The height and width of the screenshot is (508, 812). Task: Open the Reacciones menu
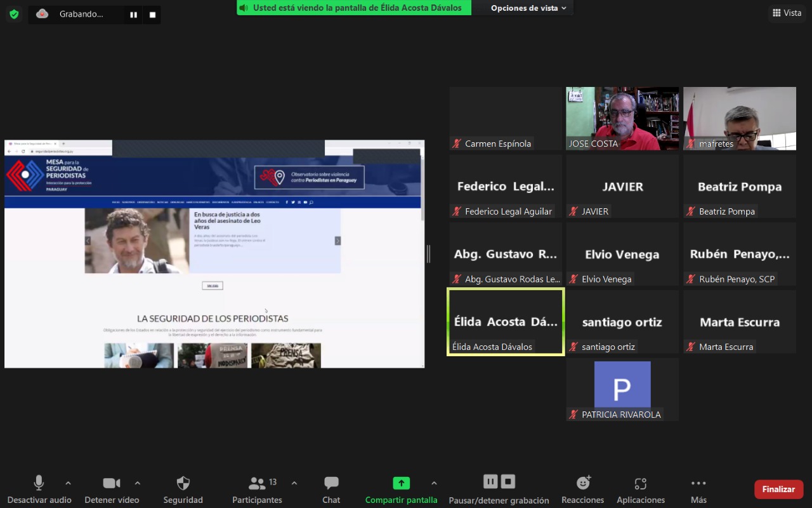coord(582,484)
